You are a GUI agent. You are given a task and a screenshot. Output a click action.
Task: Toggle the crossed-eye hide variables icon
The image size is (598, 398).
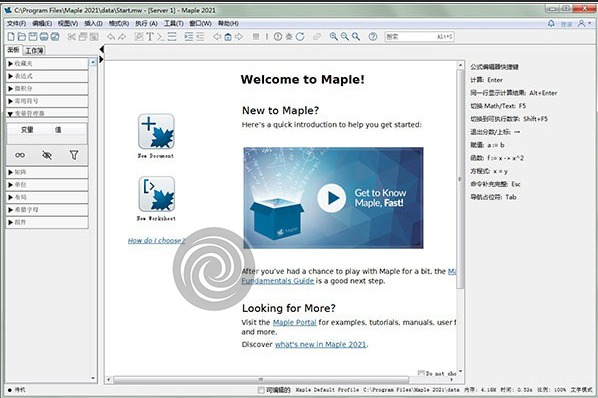(47, 155)
